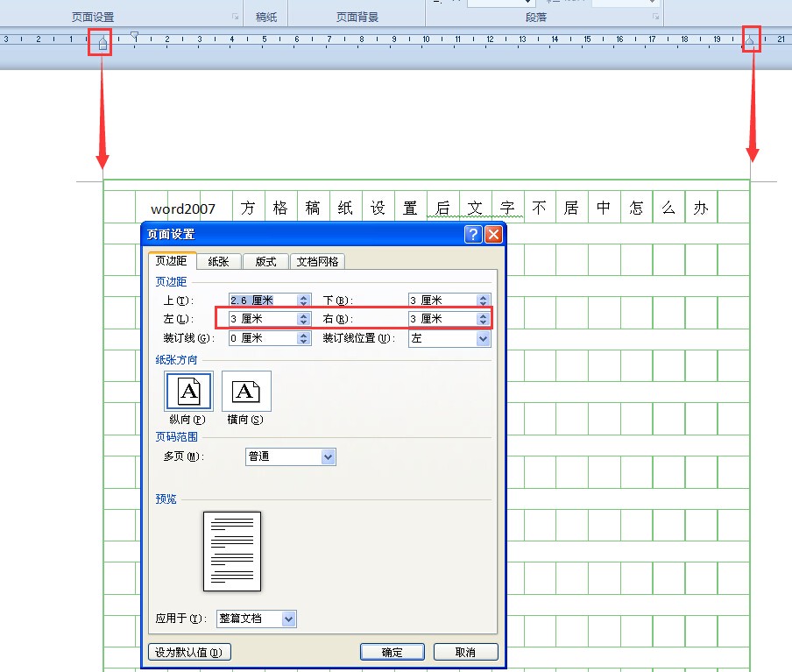Click the 页面设置 ribbon group label
792x672 pixels.
[93, 18]
